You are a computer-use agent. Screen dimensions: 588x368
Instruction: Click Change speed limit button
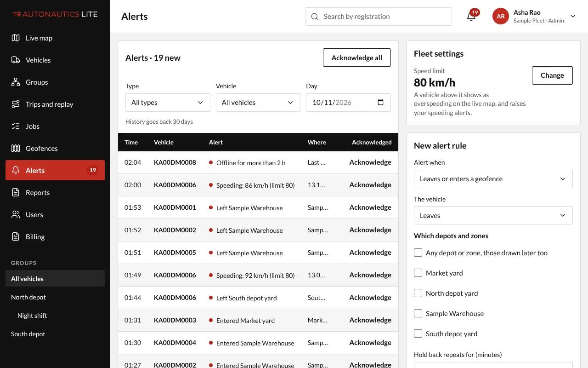[552, 75]
